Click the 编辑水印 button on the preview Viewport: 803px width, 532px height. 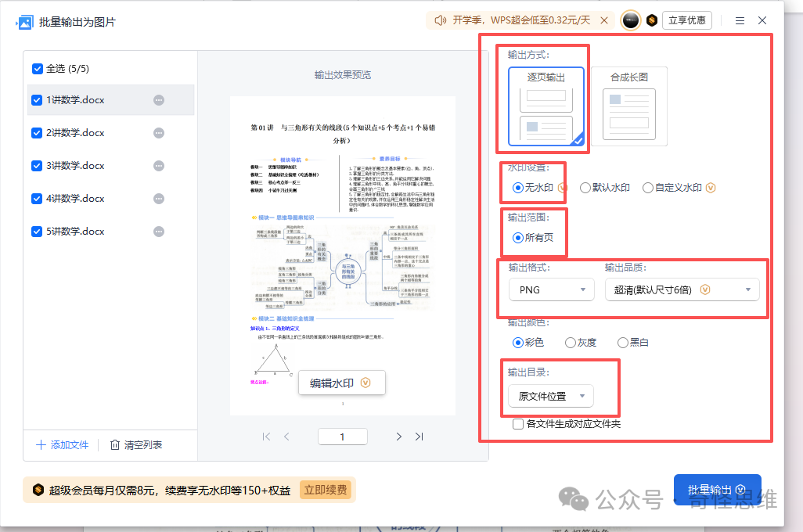[341, 383]
